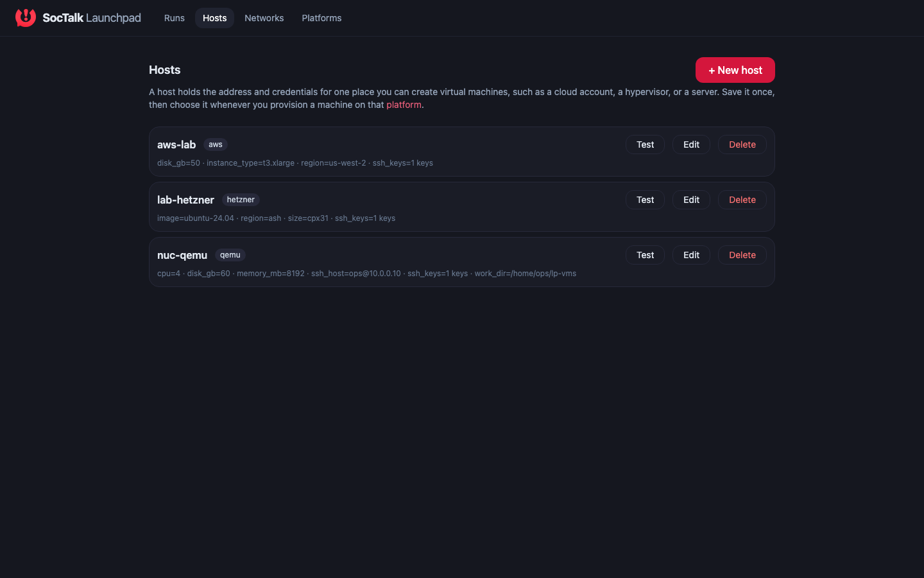Go to the Networks tab
The width and height of the screenshot is (924, 578).
click(264, 18)
